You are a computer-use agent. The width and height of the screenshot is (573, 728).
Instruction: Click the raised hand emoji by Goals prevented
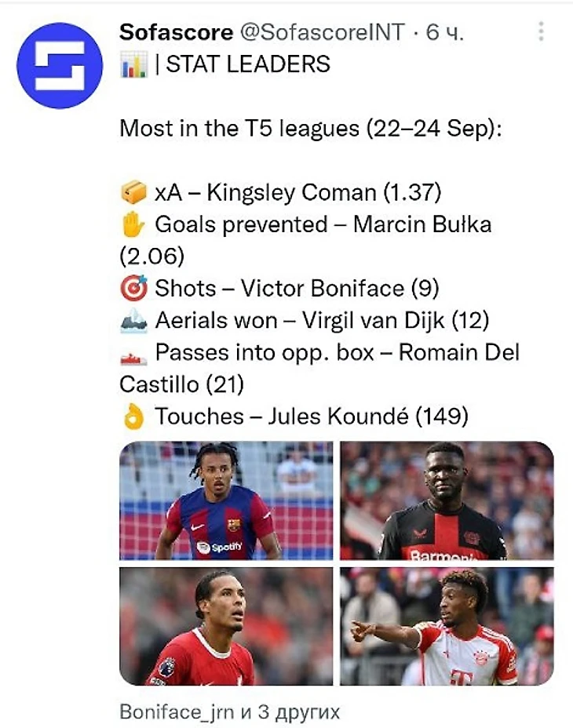point(133,225)
